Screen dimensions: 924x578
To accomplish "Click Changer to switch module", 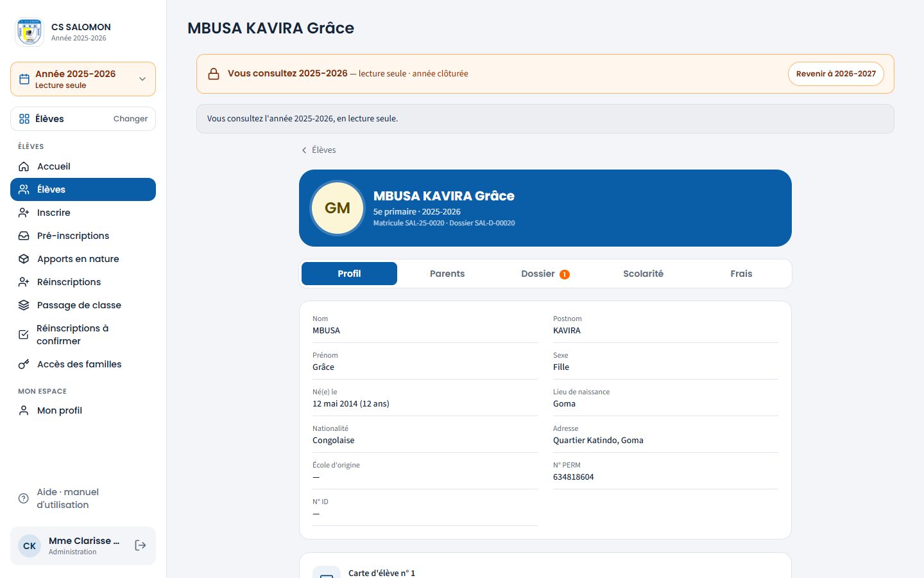I will click(130, 119).
